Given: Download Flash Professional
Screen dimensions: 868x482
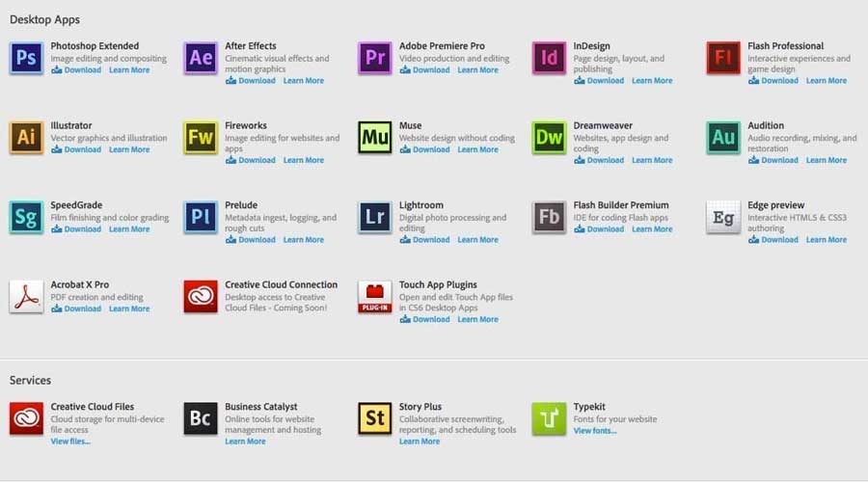Looking at the screenshot, I should pyautogui.click(x=773, y=81).
